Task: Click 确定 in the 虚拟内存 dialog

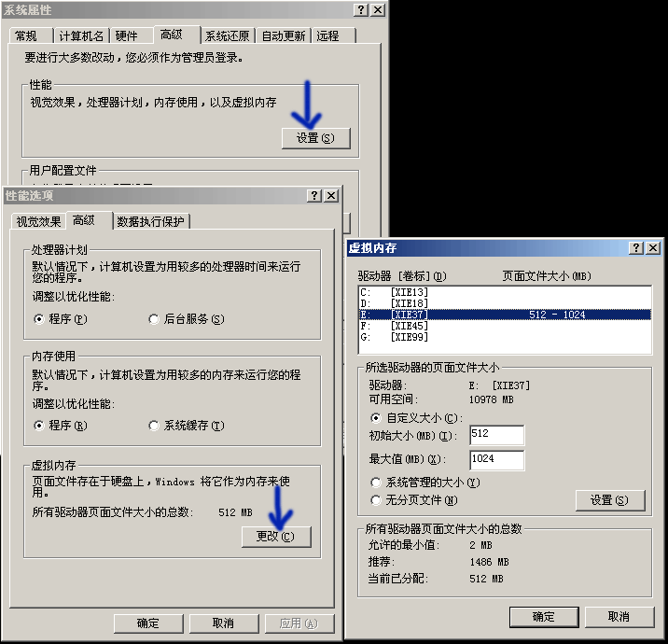Action: coord(543,617)
